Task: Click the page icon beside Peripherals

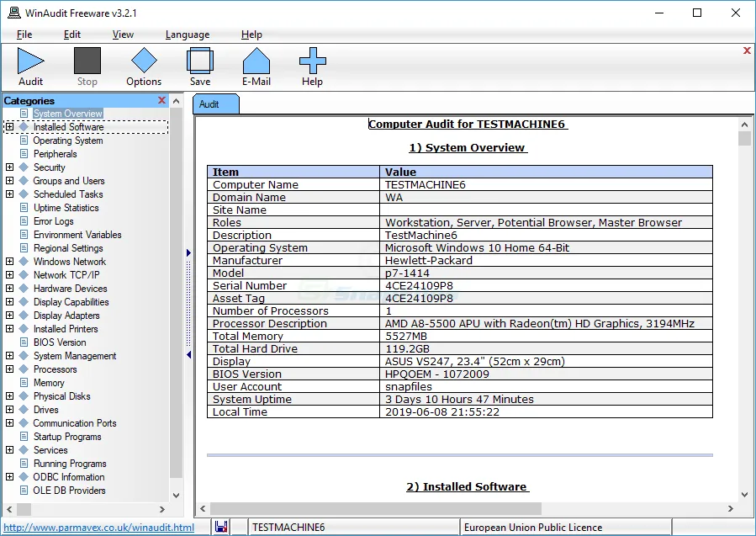Action: 24,154
